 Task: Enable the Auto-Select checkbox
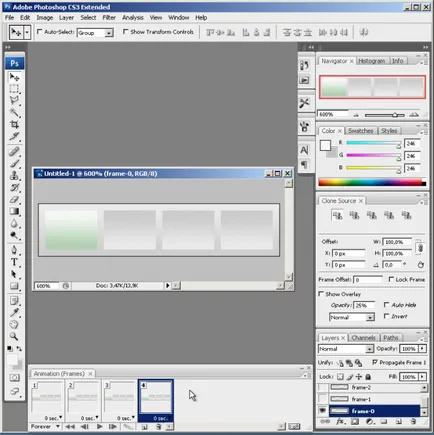[x=40, y=32]
